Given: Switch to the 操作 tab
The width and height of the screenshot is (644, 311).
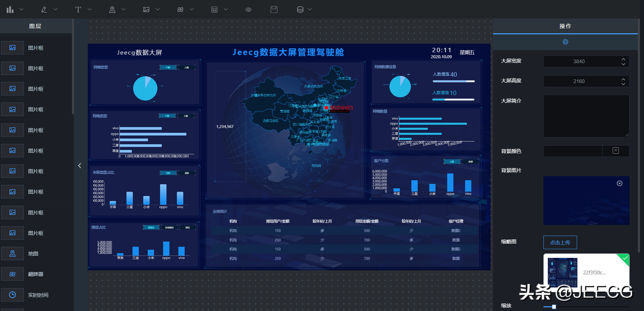Looking at the screenshot, I should pos(565,26).
